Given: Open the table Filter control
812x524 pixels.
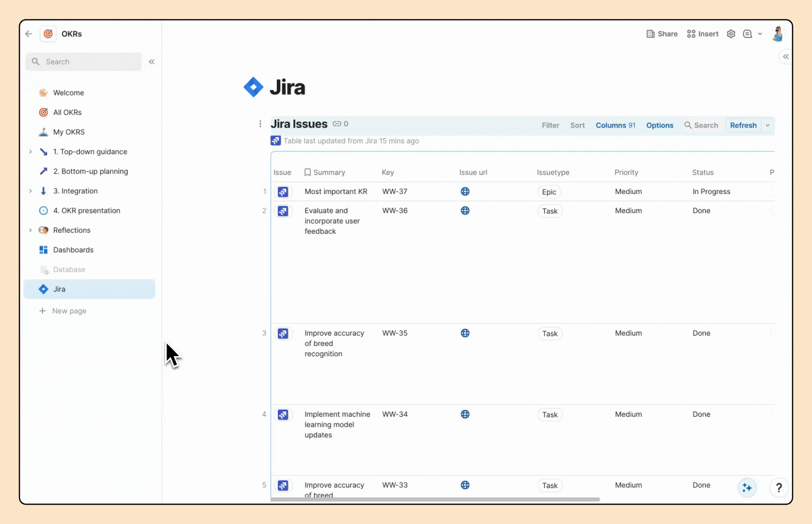Looking at the screenshot, I should point(551,125).
